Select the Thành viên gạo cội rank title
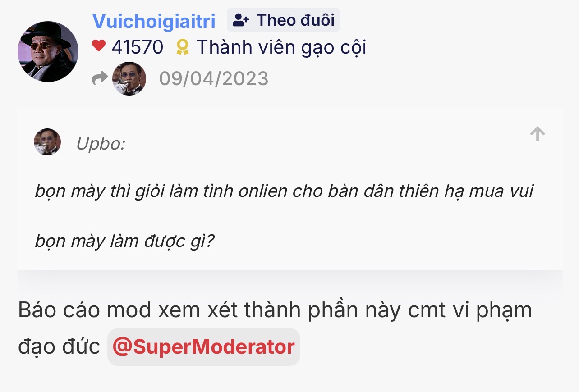This screenshot has height=392, width=579. (281, 47)
